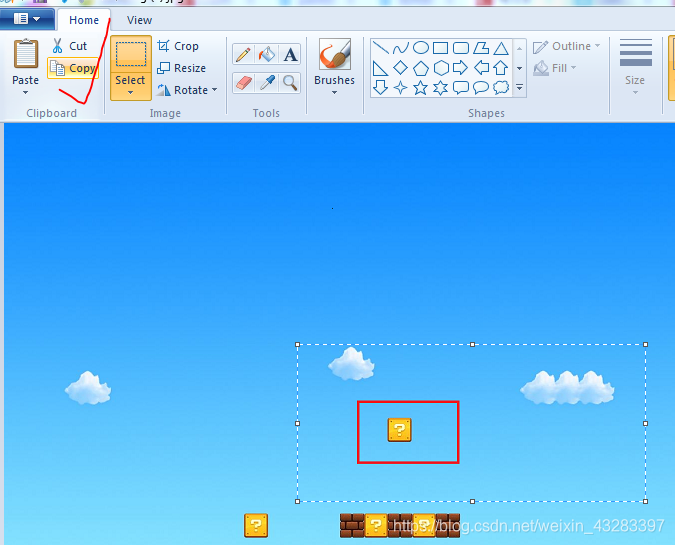
Task: Select the Magnifier tool
Action: tap(290, 83)
